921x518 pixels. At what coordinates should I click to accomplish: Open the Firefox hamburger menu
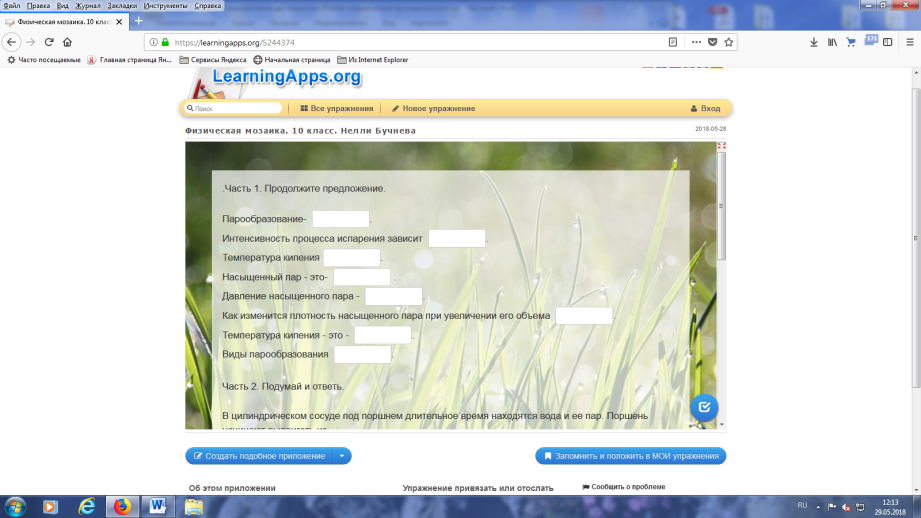910,42
